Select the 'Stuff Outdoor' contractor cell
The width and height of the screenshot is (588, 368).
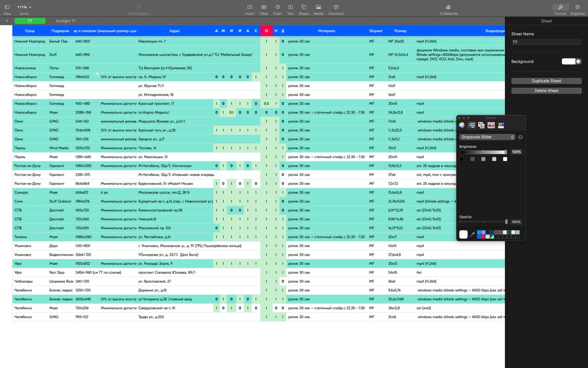click(61, 201)
